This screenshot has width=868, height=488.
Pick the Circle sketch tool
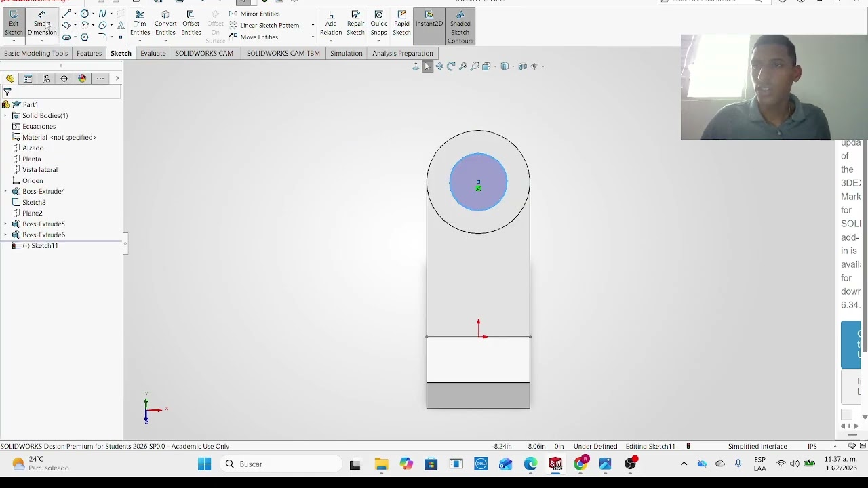pos(85,14)
